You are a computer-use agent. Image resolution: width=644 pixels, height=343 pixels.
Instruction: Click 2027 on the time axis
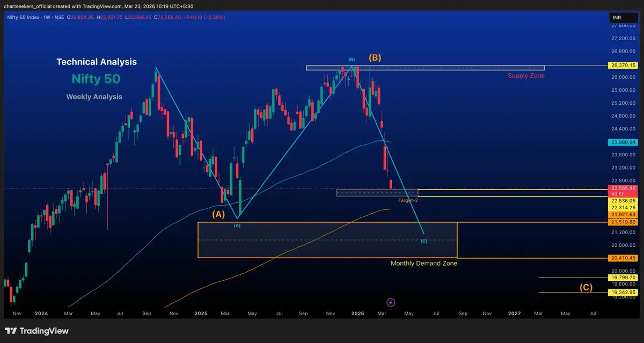[x=514, y=313]
